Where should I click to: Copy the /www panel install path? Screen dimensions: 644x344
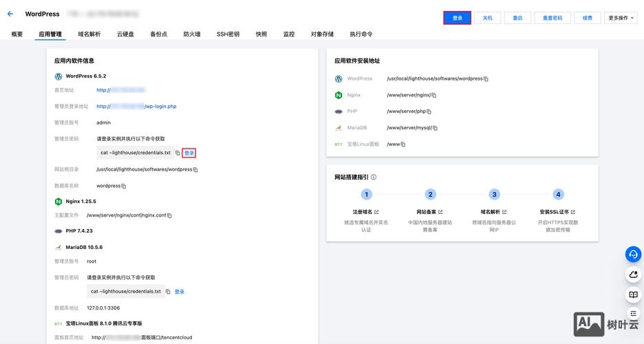click(x=403, y=144)
